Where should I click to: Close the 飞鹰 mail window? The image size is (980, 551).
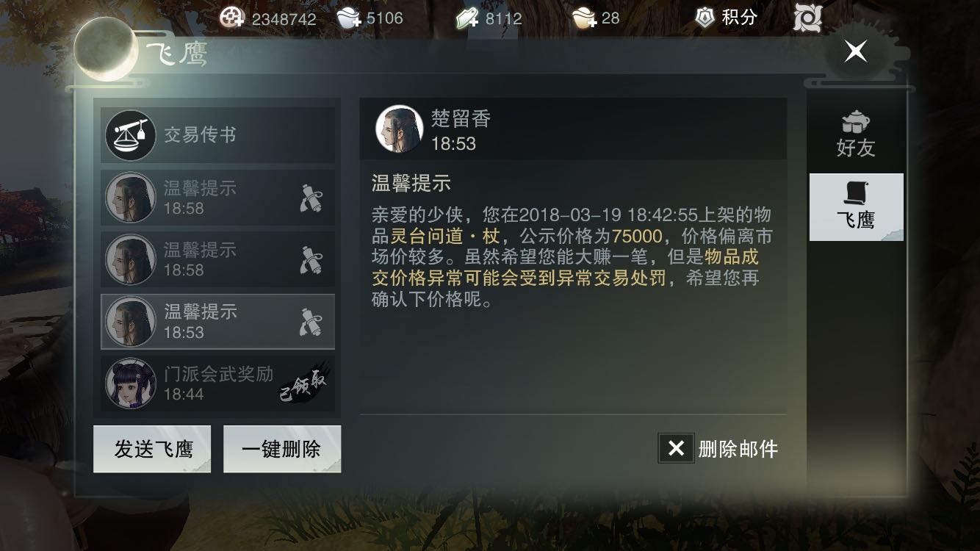[855, 51]
